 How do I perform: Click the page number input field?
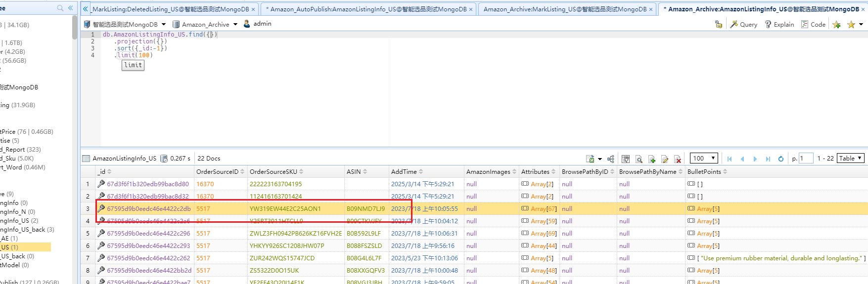point(806,158)
